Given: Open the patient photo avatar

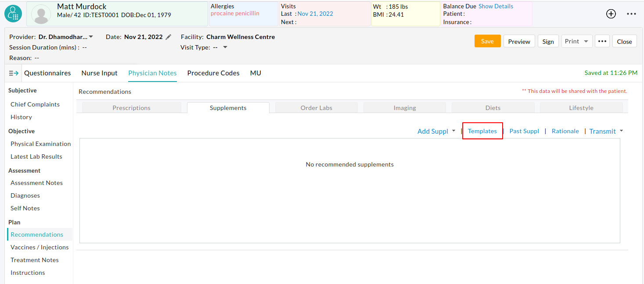Looking at the screenshot, I should click(x=41, y=14).
